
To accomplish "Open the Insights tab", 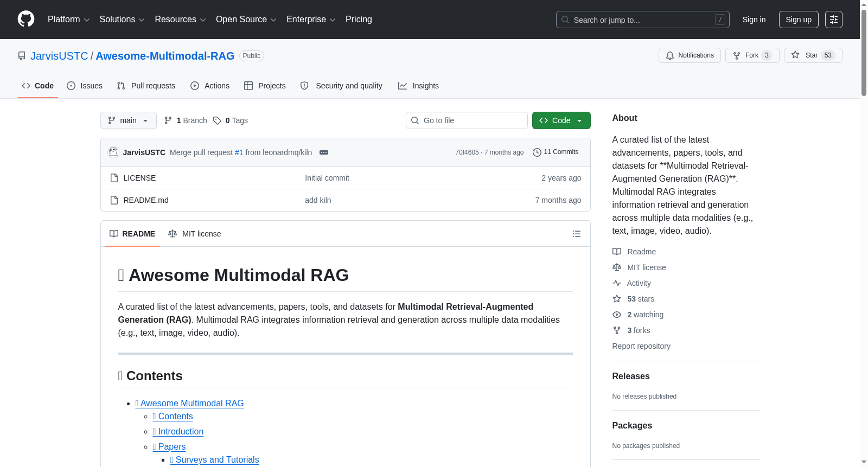I will click(x=418, y=86).
